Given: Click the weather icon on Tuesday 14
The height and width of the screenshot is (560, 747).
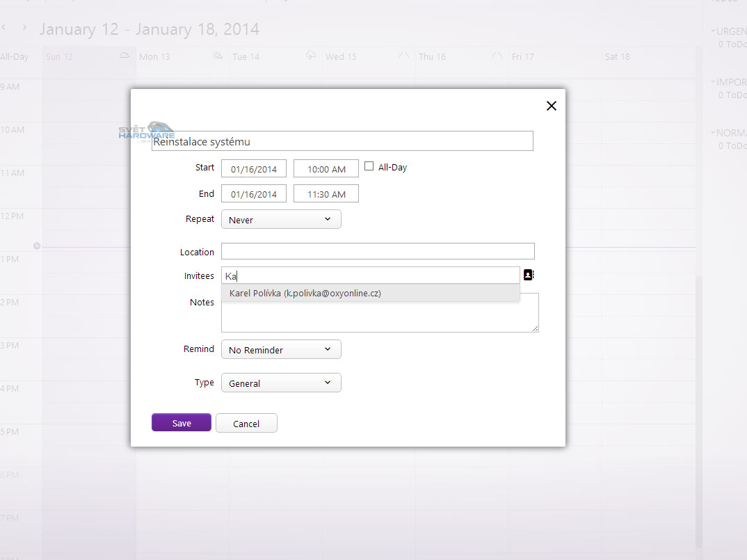Looking at the screenshot, I should [x=311, y=56].
